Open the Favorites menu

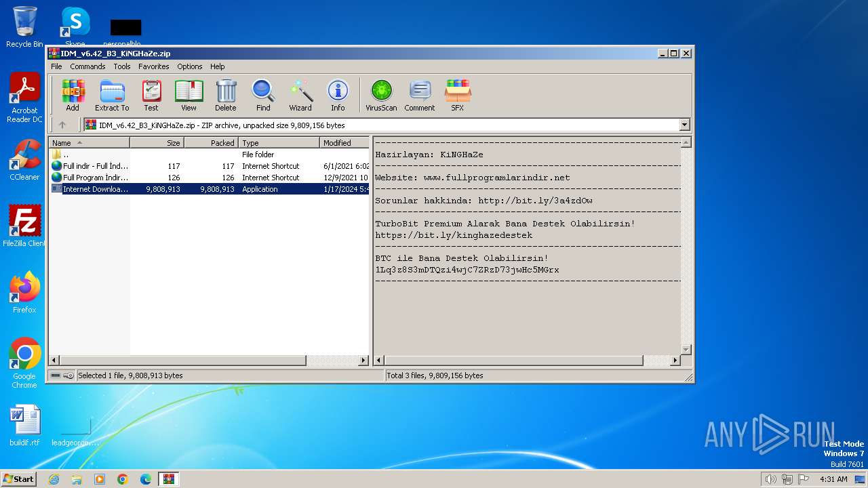(x=154, y=66)
